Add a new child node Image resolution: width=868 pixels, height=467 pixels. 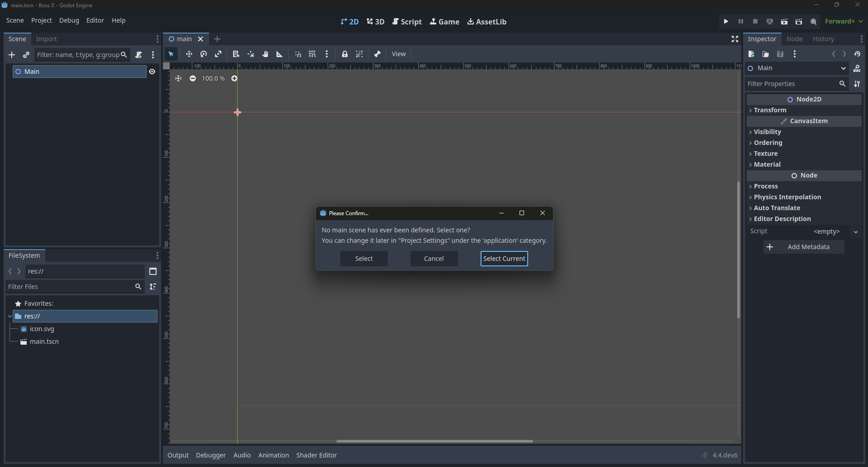pyautogui.click(x=12, y=55)
